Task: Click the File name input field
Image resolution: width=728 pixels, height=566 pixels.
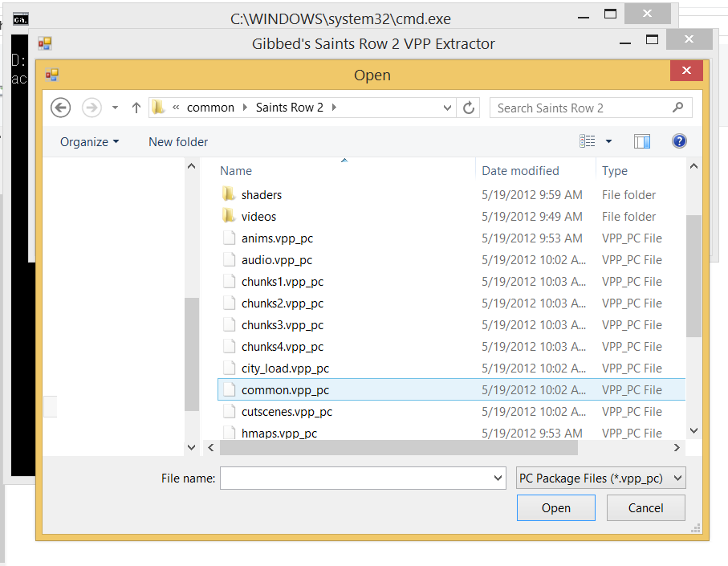Action: pyautogui.click(x=356, y=478)
